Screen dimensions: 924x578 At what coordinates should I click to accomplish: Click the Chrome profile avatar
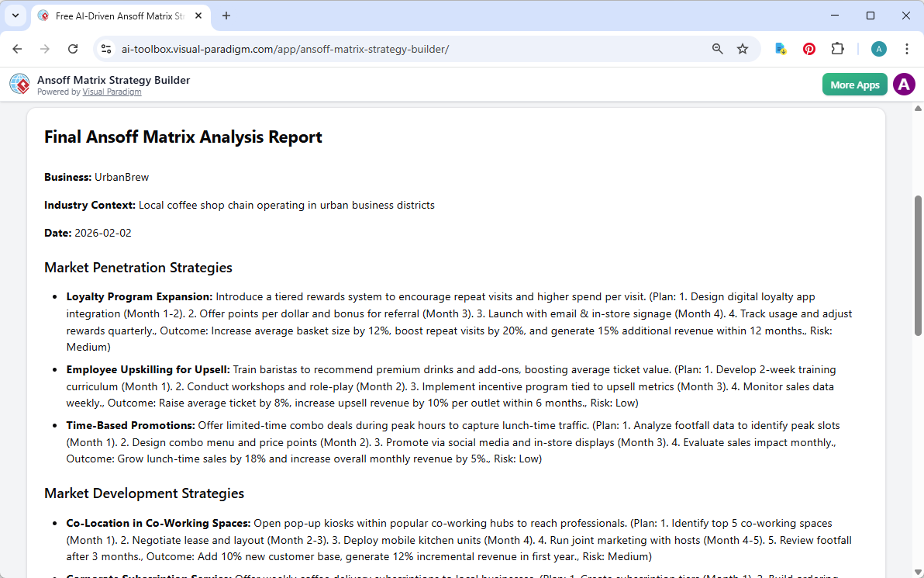878,48
